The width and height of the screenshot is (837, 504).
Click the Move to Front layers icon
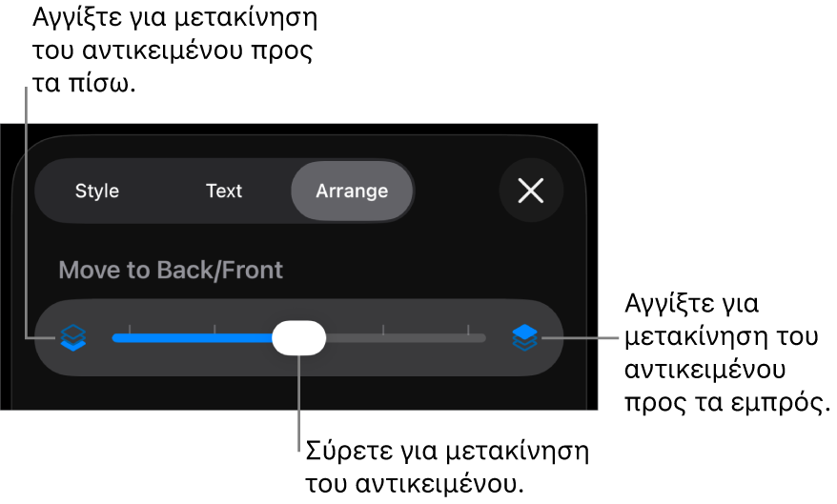click(x=524, y=337)
